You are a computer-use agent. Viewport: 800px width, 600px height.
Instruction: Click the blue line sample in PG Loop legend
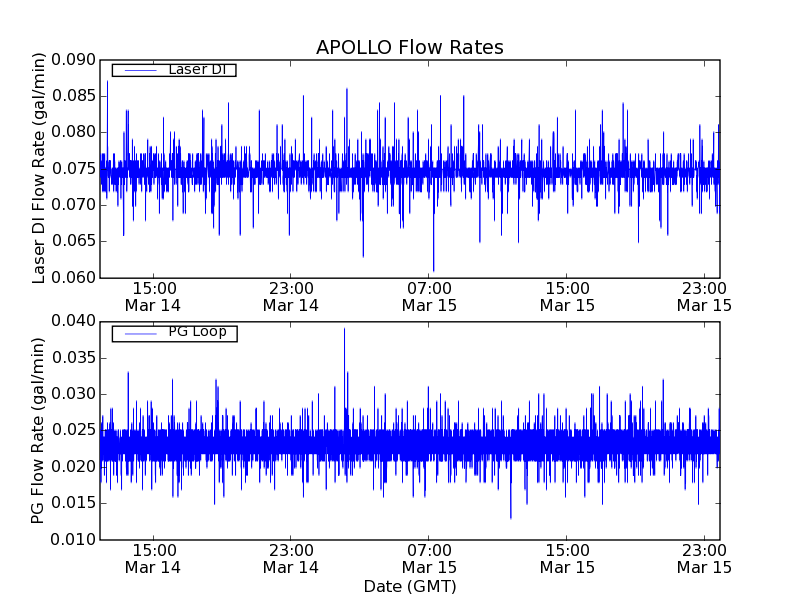[138, 332]
